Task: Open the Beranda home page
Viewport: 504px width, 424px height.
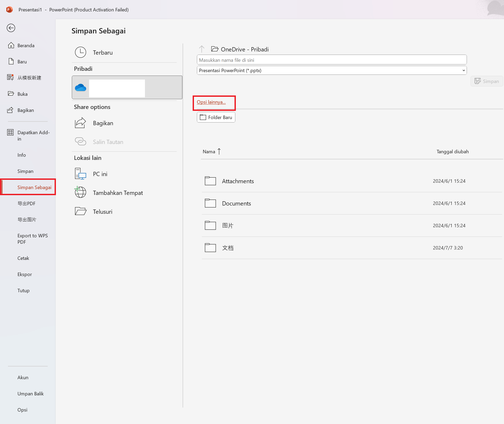Action: 26,45
